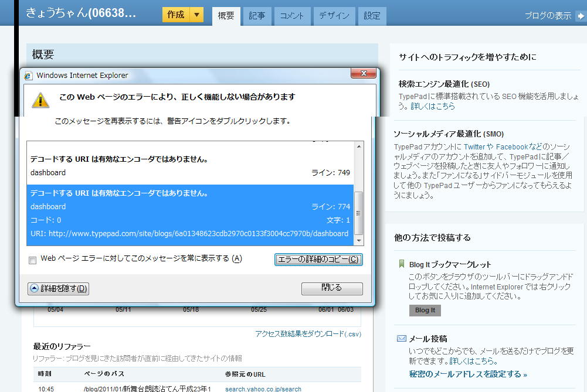Screen dimensions: 587x392
Task: Open the search.yahoo.co.jp/search referrer link
Action: [263, 389]
